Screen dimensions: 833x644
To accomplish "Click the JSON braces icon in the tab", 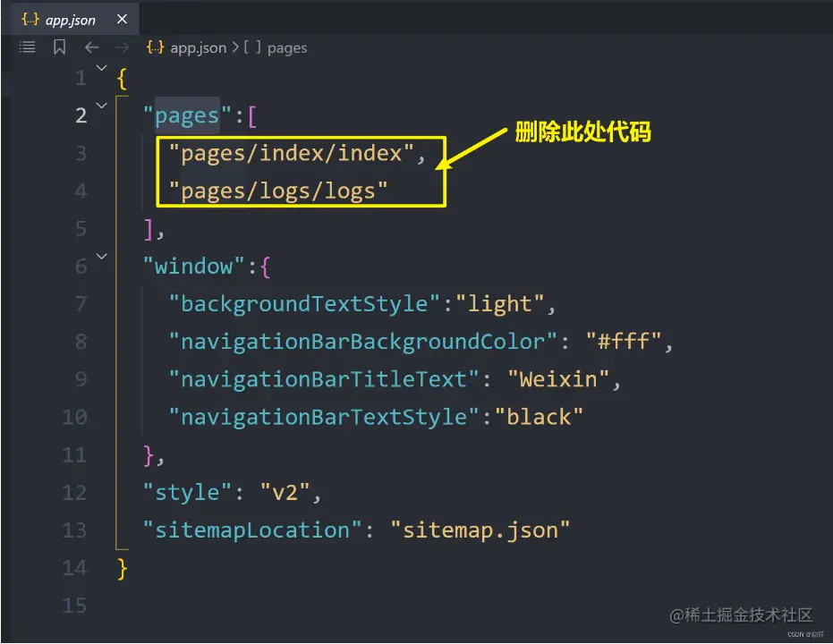I will pos(30,20).
